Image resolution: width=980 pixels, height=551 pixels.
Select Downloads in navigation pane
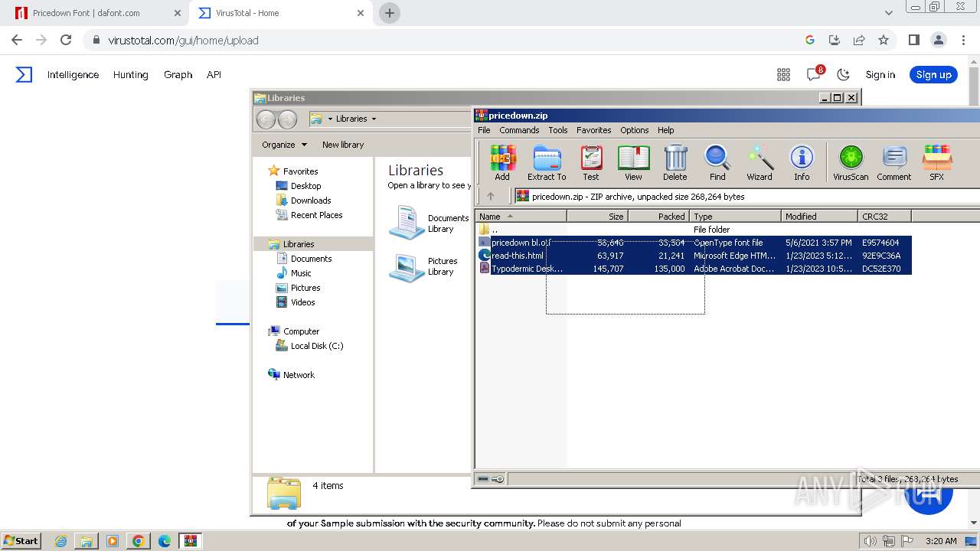click(x=303, y=201)
